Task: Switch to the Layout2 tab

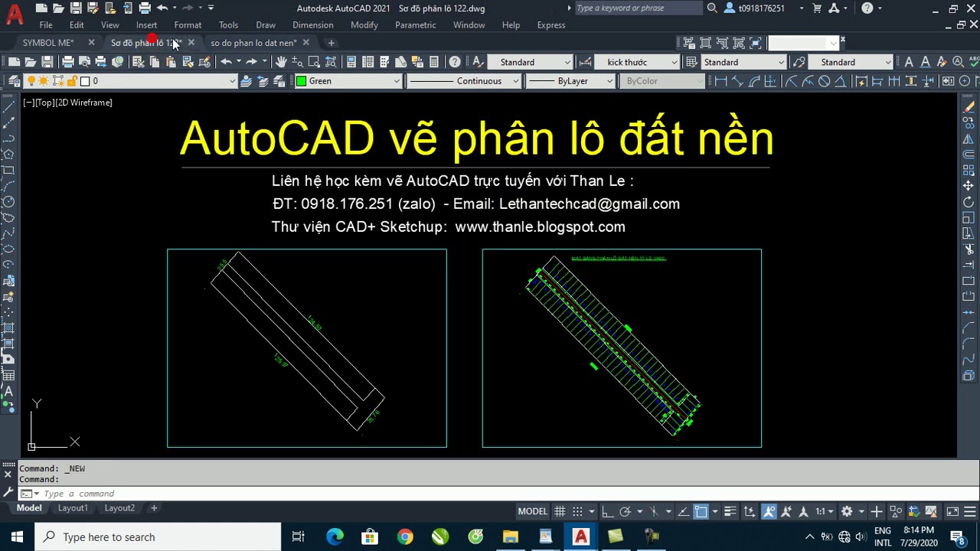Action: click(119, 508)
